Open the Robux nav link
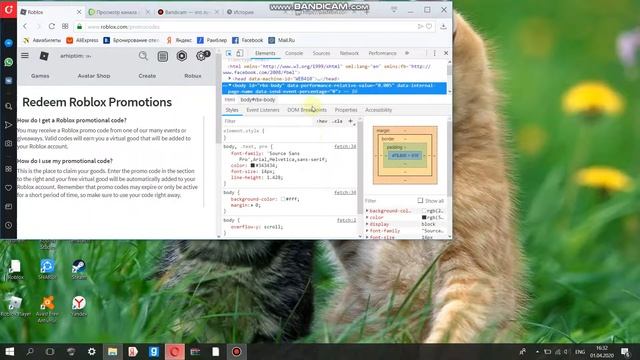This screenshot has width=640, height=360. point(193,76)
